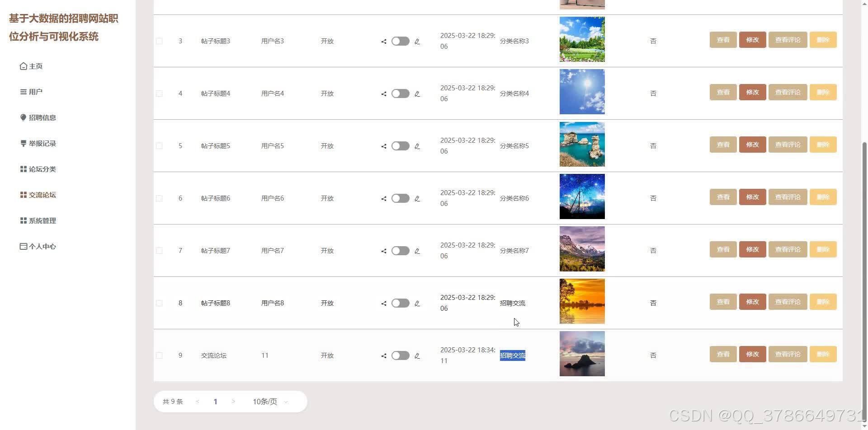The width and height of the screenshot is (868, 430).
Task: Select page number 1 in pagination
Action: click(215, 402)
